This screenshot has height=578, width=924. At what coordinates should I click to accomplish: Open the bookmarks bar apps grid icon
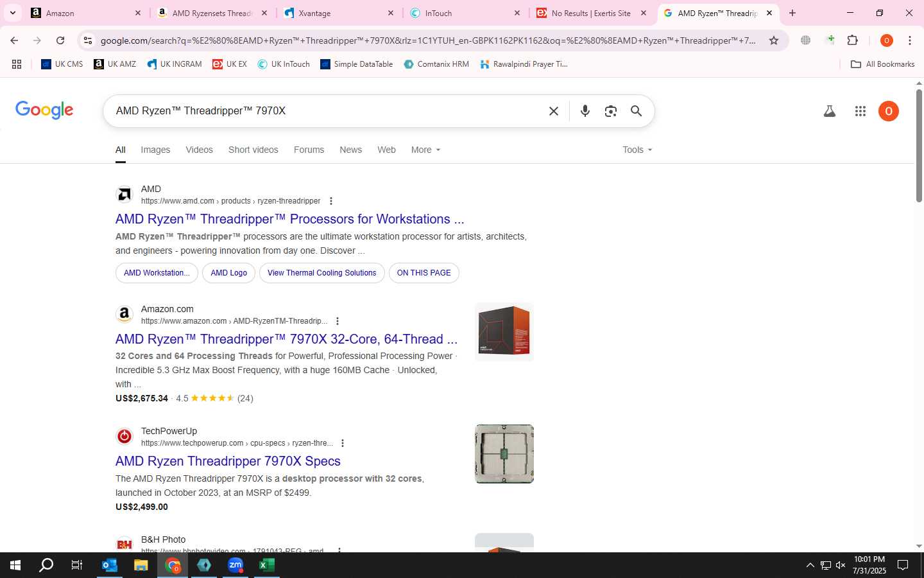(17, 64)
